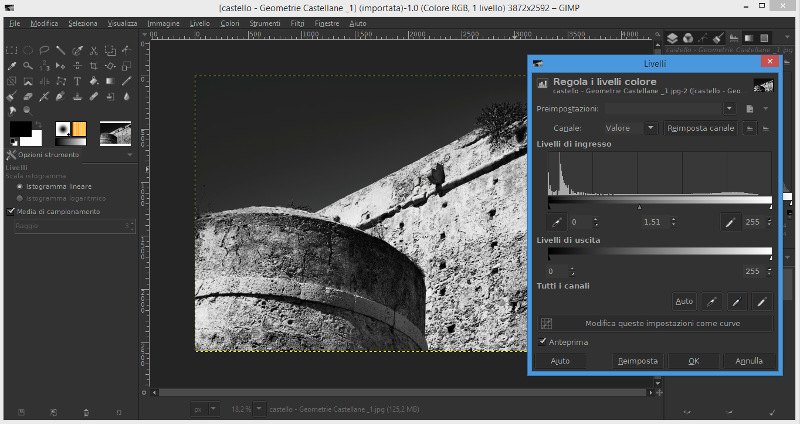
Task: Open the Filtri menu
Action: pos(297,22)
